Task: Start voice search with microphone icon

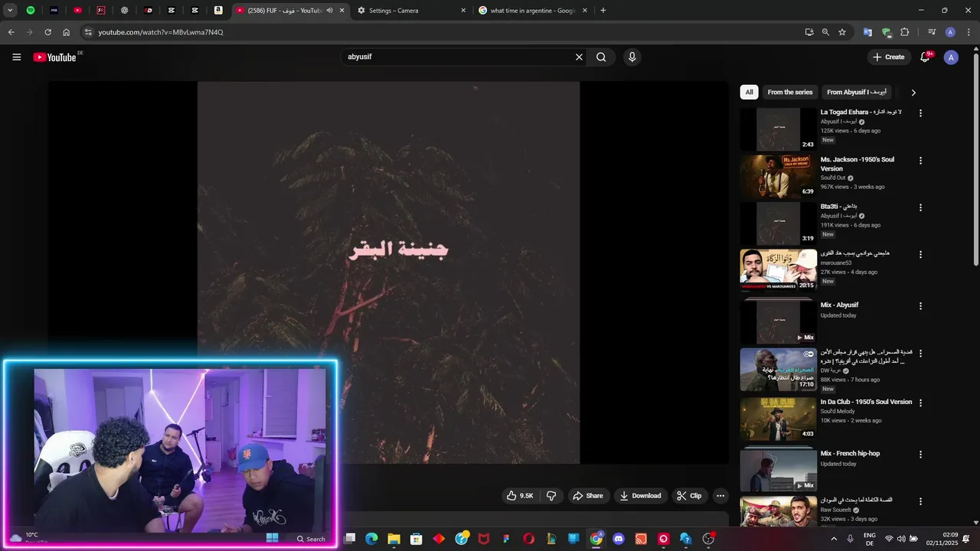Action: pos(632,57)
